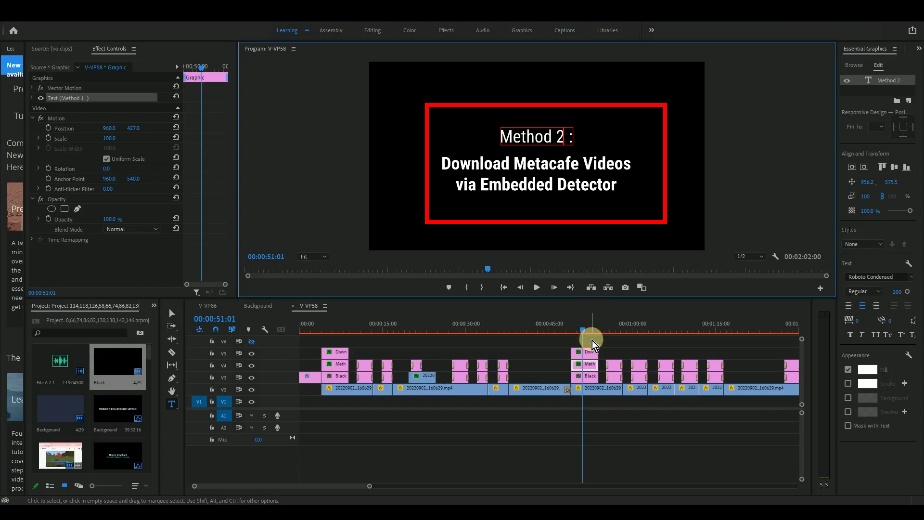Collapse the Motion effect
Image resolution: width=924 pixels, height=520 pixels.
tap(33, 119)
